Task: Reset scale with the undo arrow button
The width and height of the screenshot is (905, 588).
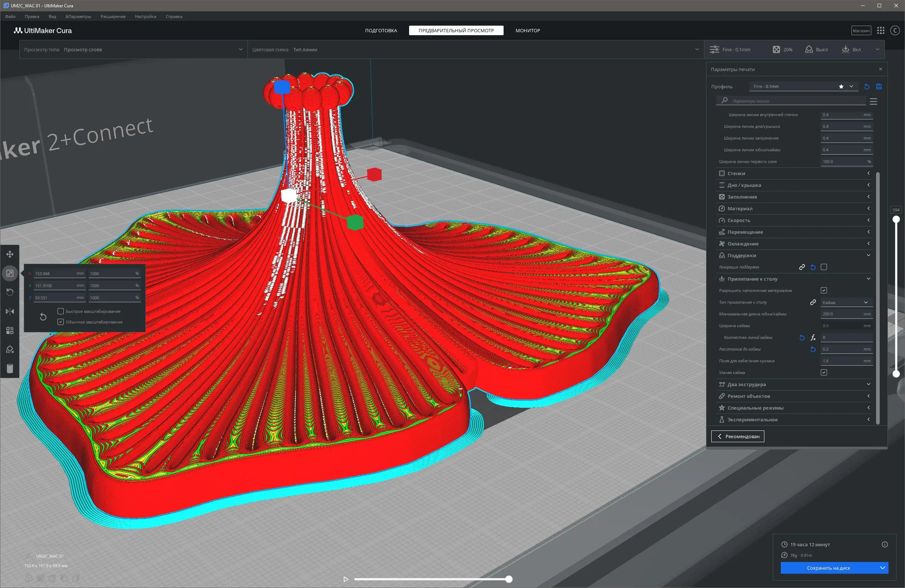Action: click(x=43, y=317)
